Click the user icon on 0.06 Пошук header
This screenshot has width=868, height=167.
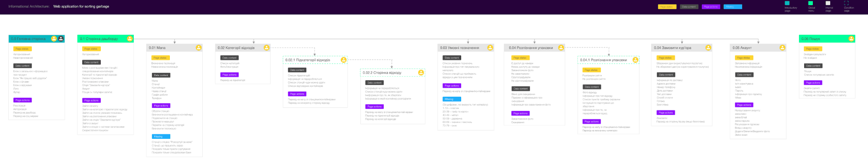tap(851, 39)
